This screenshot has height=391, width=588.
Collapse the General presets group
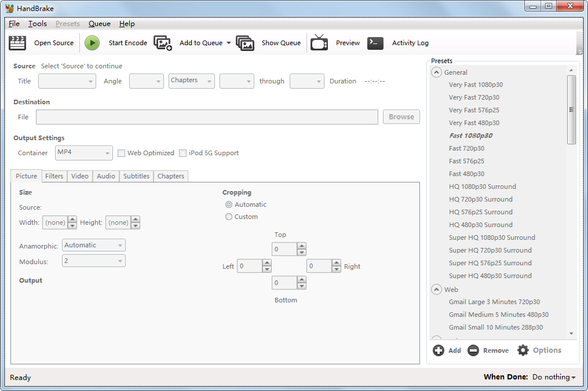(437, 72)
